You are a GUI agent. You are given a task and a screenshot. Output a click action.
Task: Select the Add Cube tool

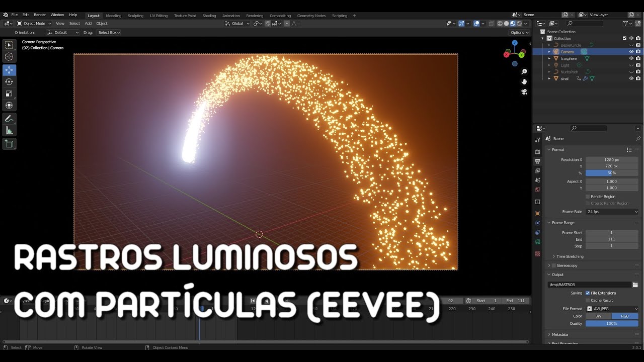click(x=9, y=144)
